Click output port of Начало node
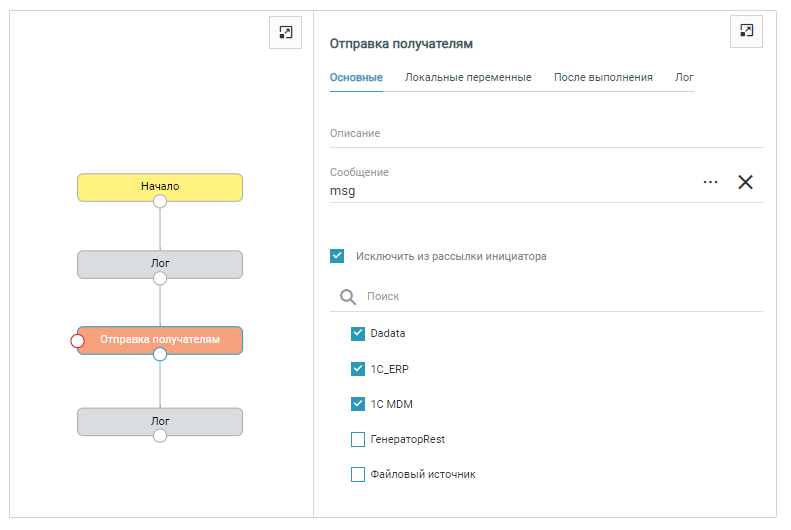Image resolution: width=791 pixels, height=530 pixels. (x=160, y=201)
